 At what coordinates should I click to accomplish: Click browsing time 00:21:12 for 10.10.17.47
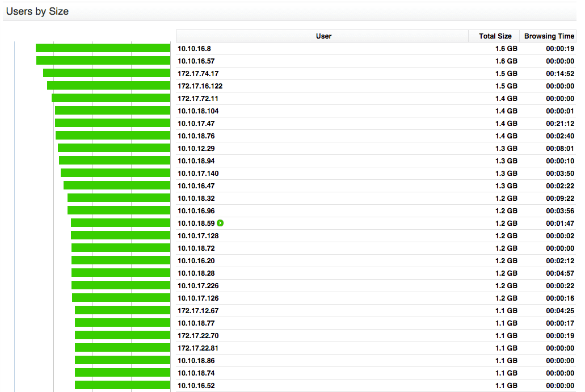tap(560, 124)
